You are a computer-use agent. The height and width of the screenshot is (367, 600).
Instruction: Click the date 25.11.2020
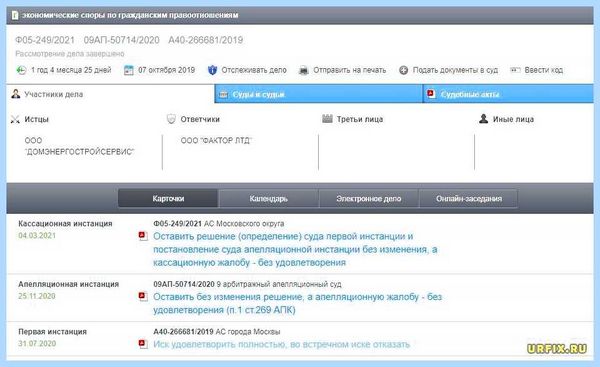[37, 296]
